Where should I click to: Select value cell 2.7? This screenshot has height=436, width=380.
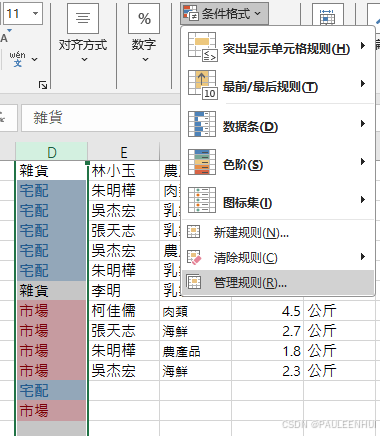[x=267, y=330]
